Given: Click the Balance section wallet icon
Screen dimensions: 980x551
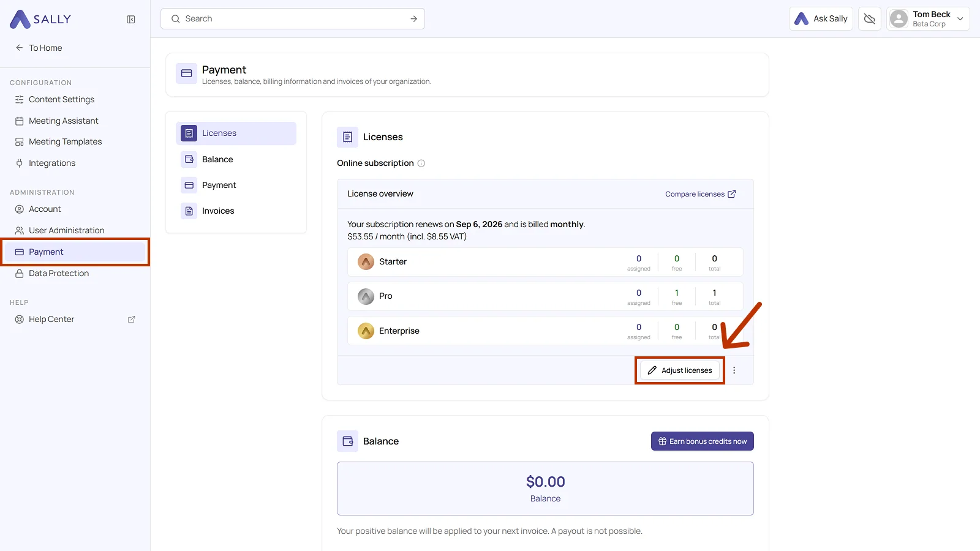Looking at the screenshot, I should (x=348, y=441).
